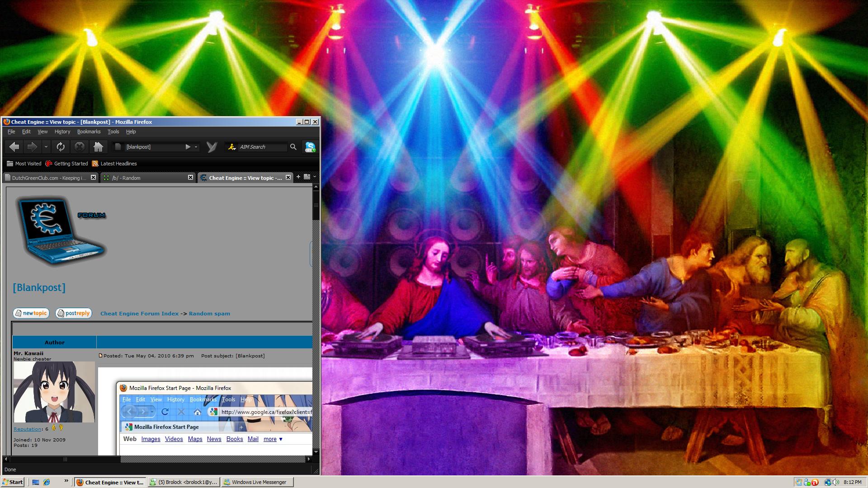This screenshot has width=868, height=488.
Task: Open the Edit menu
Action: (x=26, y=131)
